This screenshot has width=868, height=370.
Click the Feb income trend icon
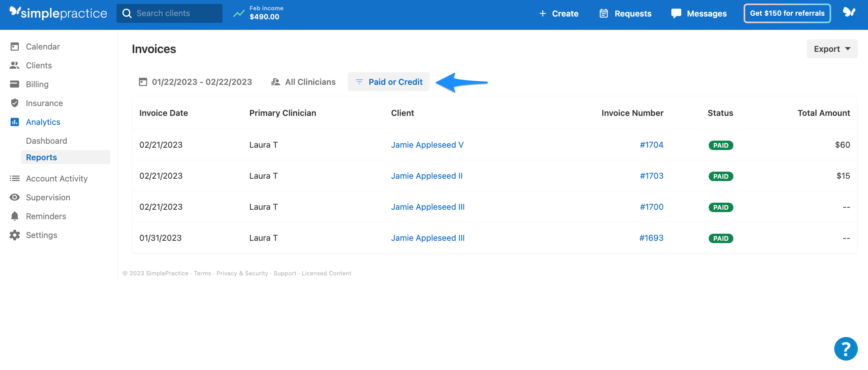(x=239, y=13)
